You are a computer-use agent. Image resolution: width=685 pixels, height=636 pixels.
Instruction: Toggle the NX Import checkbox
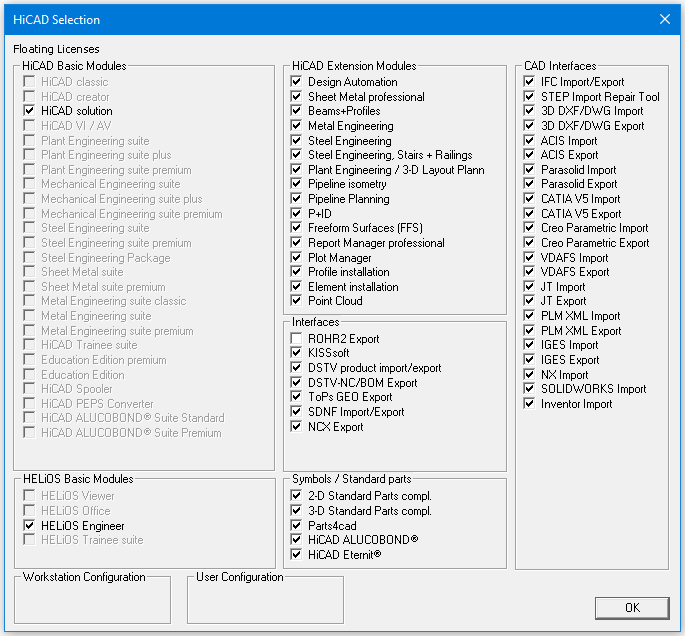[x=529, y=375]
